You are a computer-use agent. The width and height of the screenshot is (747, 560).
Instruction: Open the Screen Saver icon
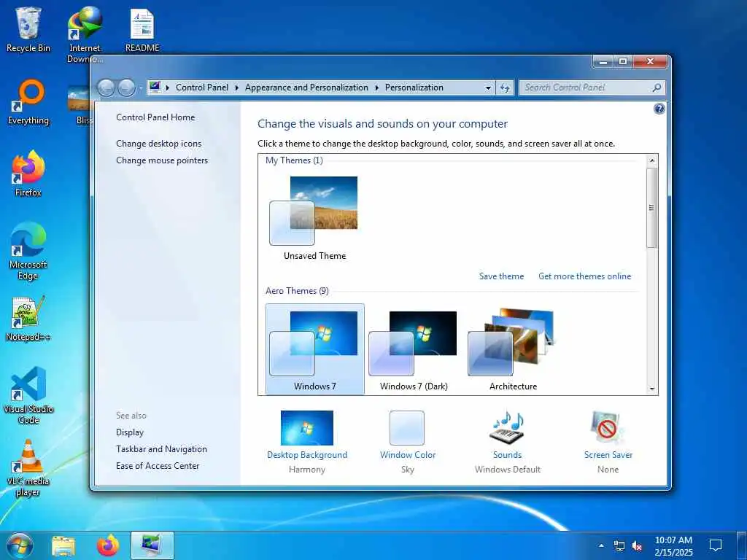[x=607, y=427]
